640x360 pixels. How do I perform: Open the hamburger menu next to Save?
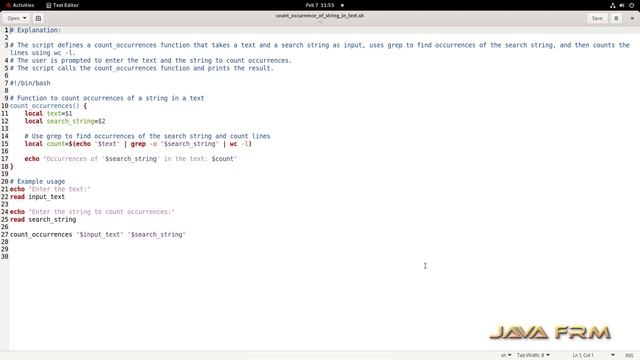click(616, 18)
